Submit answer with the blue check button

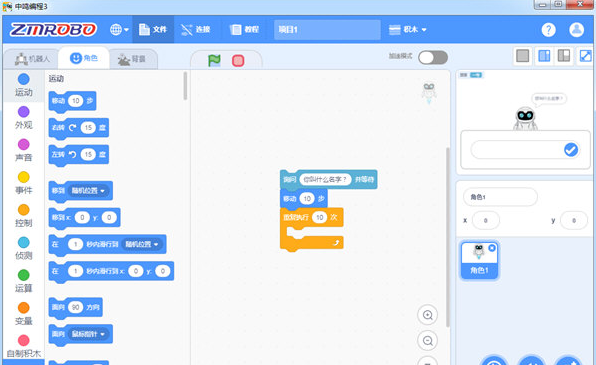click(x=571, y=149)
